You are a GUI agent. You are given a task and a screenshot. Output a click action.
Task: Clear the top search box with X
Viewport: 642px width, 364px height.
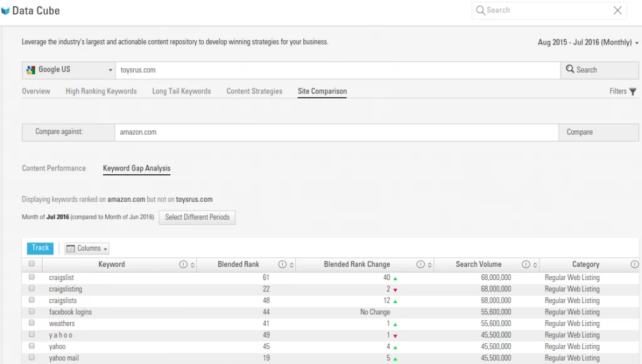click(x=618, y=11)
